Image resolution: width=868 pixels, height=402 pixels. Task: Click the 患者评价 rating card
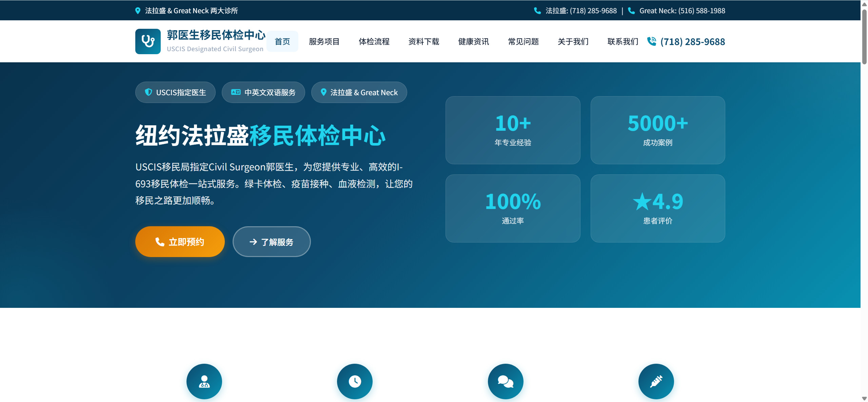click(658, 208)
